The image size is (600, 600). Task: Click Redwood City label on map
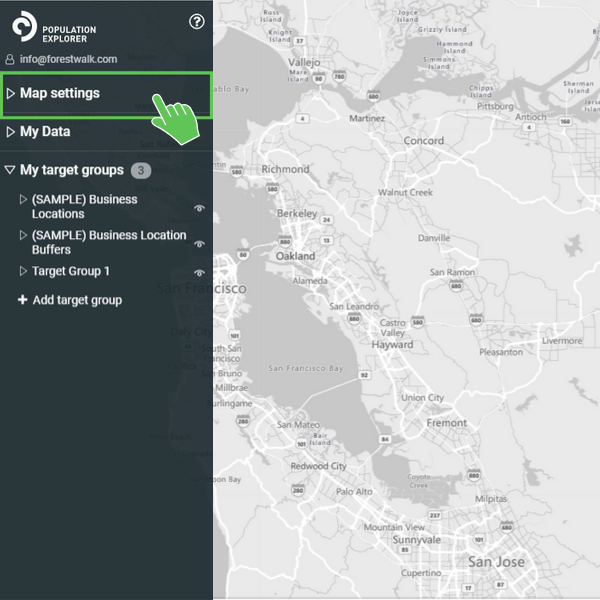point(318,466)
